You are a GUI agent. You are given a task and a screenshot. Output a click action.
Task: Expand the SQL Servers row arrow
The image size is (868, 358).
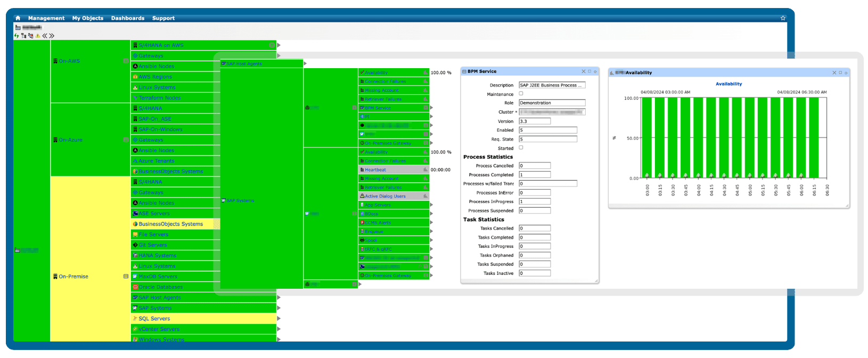[x=279, y=319]
